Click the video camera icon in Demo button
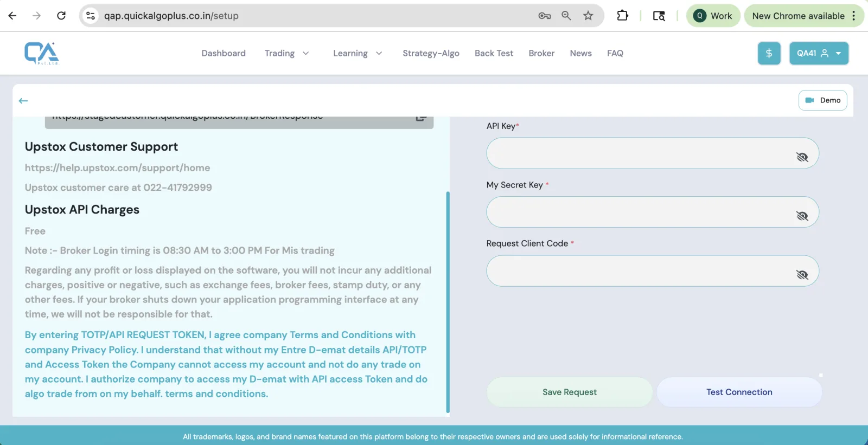 [x=809, y=100]
